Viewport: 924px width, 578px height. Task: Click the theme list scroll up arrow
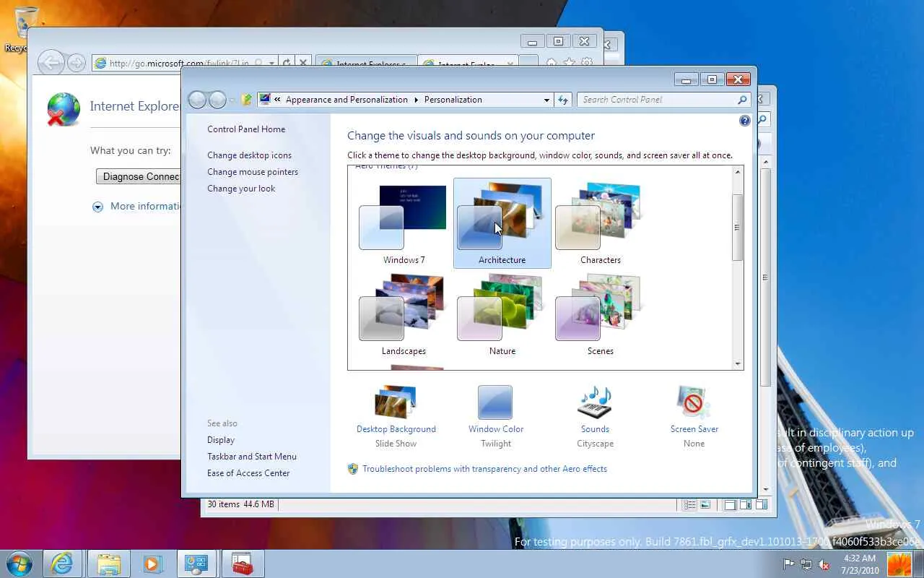point(737,172)
